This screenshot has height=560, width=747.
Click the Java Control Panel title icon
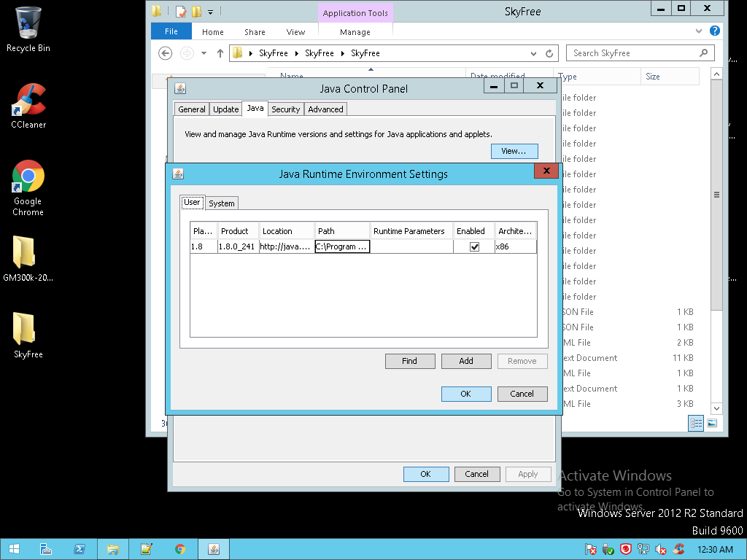pyautogui.click(x=180, y=88)
